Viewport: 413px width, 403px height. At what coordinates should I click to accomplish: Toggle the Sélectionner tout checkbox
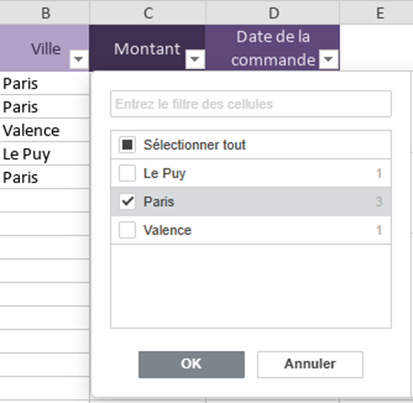point(127,145)
